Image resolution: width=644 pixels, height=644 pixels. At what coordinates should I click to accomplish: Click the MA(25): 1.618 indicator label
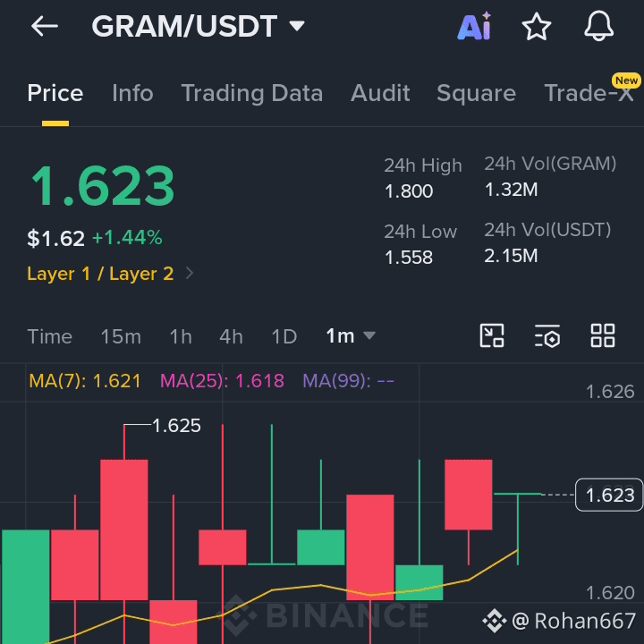(222, 381)
